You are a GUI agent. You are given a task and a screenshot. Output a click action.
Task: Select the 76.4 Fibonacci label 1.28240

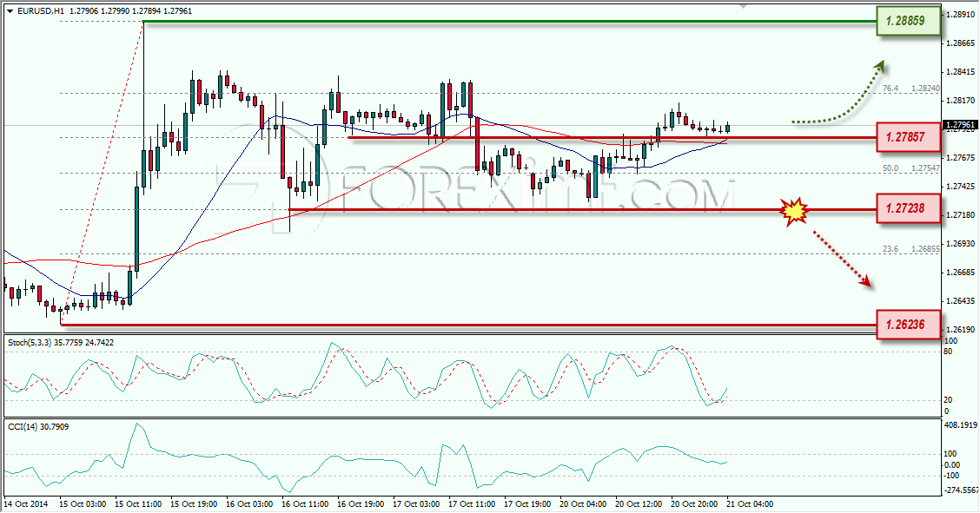point(910,89)
